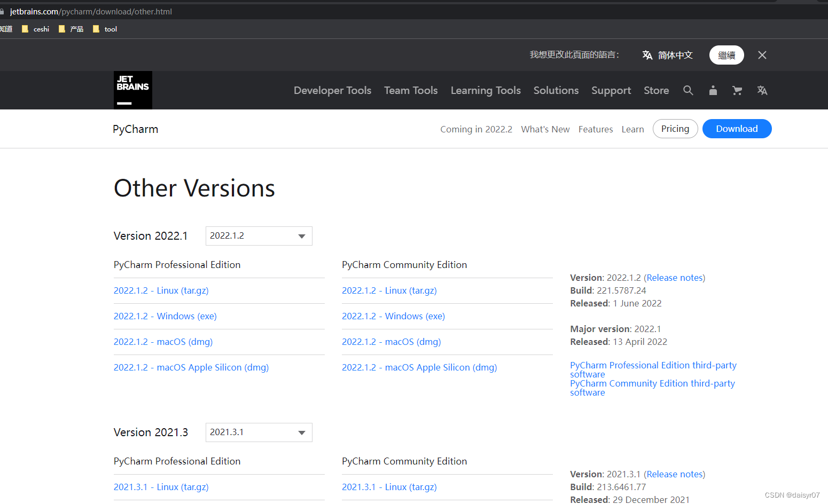Click the Released 1 June 2022 text
This screenshot has width=828, height=504.
coord(616,303)
